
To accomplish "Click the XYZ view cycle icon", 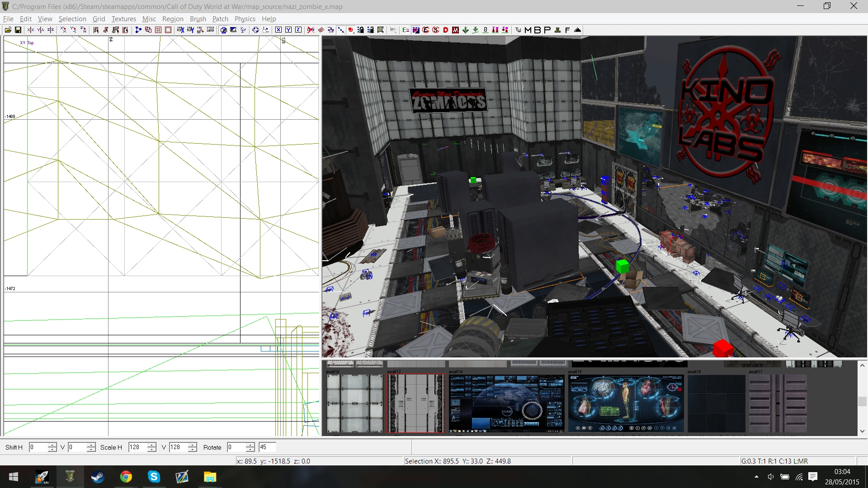I will (x=243, y=30).
